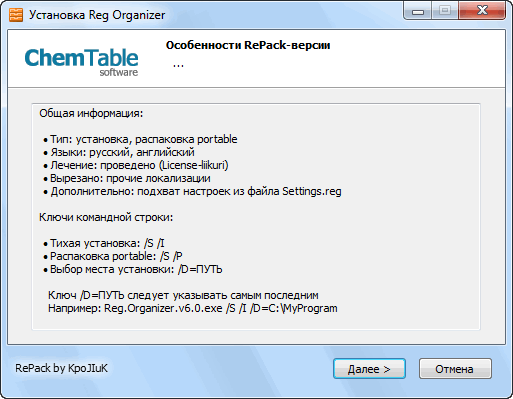The height and width of the screenshot is (399, 513).
Task: Minimize the installer window
Action: click(x=418, y=11)
